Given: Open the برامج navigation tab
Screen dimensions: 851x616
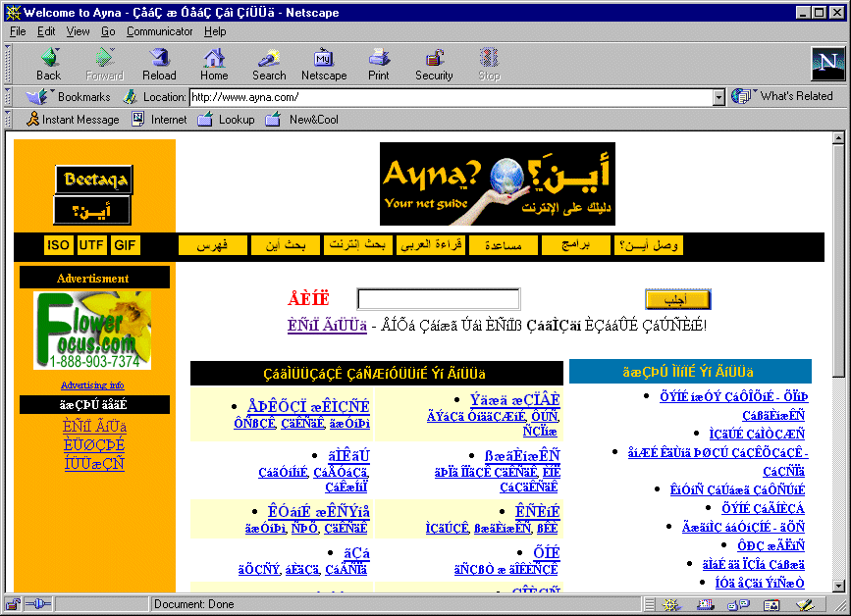Looking at the screenshot, I should click(576, 245).
